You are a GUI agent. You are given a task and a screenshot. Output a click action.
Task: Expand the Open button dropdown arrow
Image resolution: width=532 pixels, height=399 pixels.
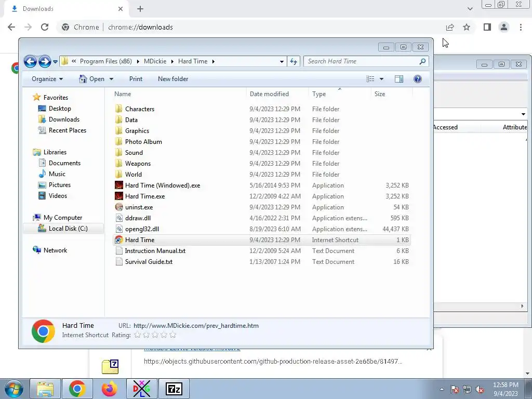[x=111, y=79]
